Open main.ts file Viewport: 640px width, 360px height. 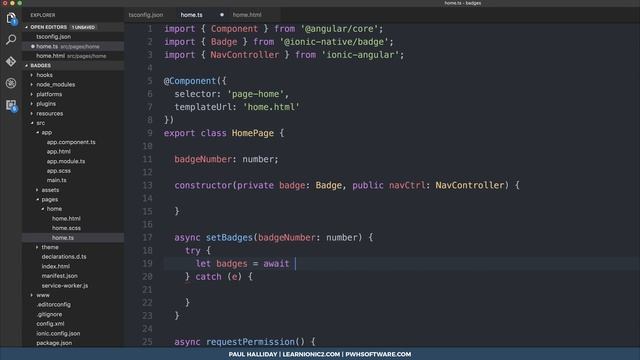56,180
